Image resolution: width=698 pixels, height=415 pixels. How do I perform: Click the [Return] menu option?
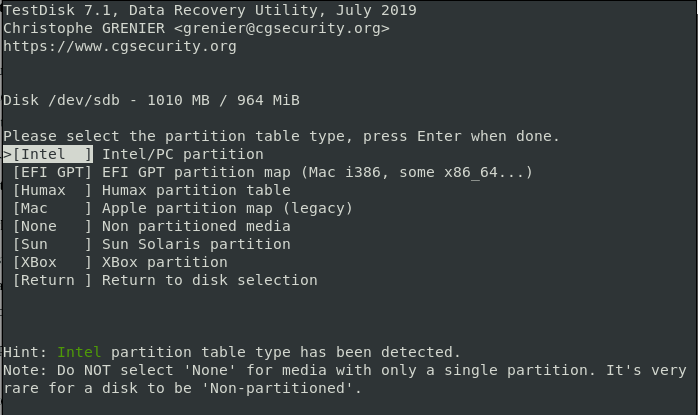53,280
